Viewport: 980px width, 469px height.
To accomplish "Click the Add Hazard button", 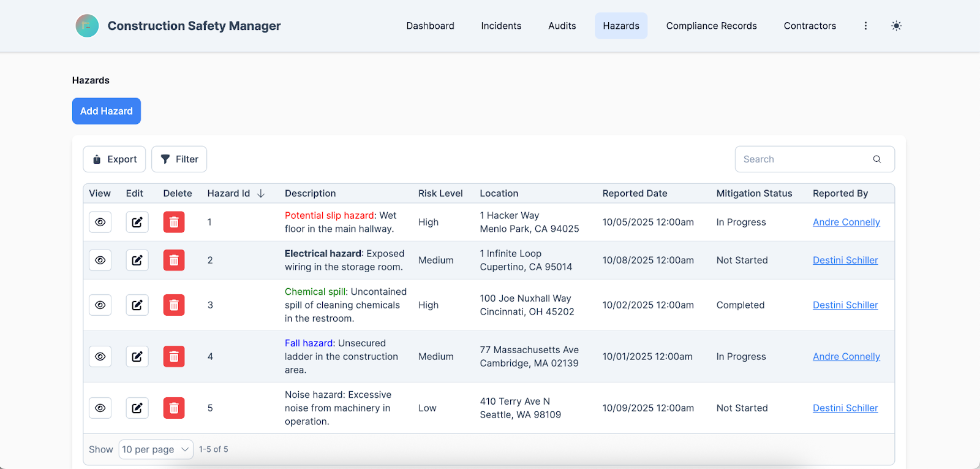I will pos(107,111).
